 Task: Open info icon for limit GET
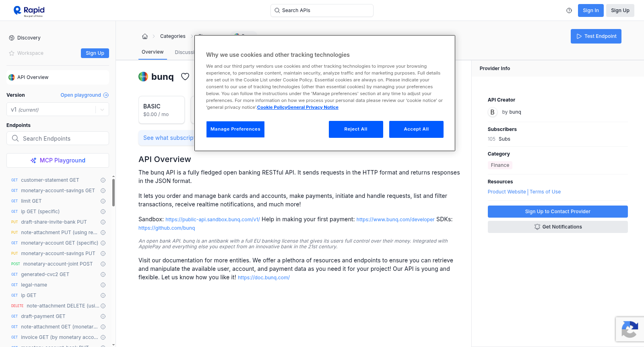[x=103, y=201]
